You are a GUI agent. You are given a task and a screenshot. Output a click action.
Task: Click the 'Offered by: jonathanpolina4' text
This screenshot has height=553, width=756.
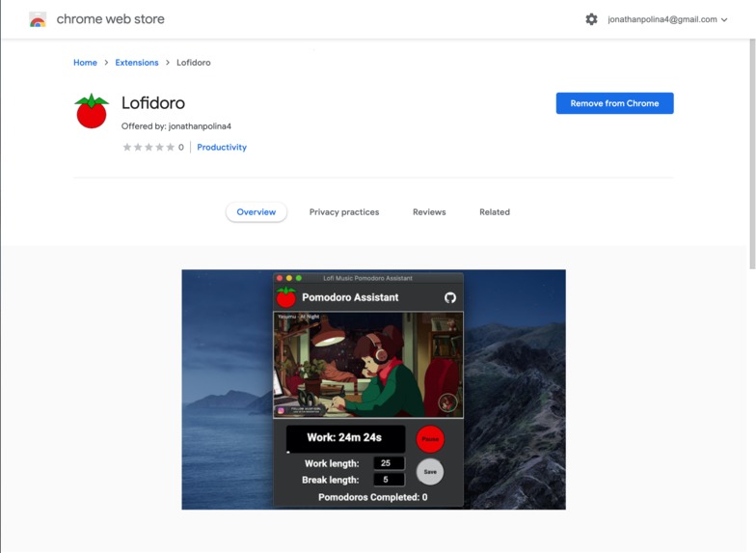[x=175, y=125]
